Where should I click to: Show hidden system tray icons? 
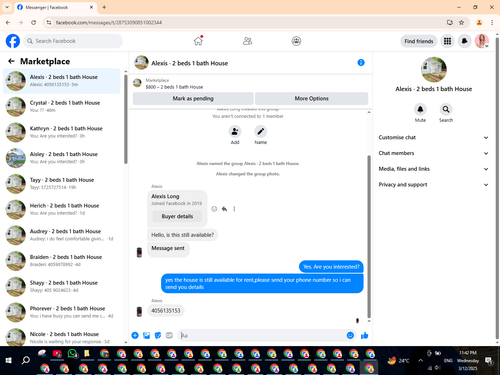(x=420, y=360)
